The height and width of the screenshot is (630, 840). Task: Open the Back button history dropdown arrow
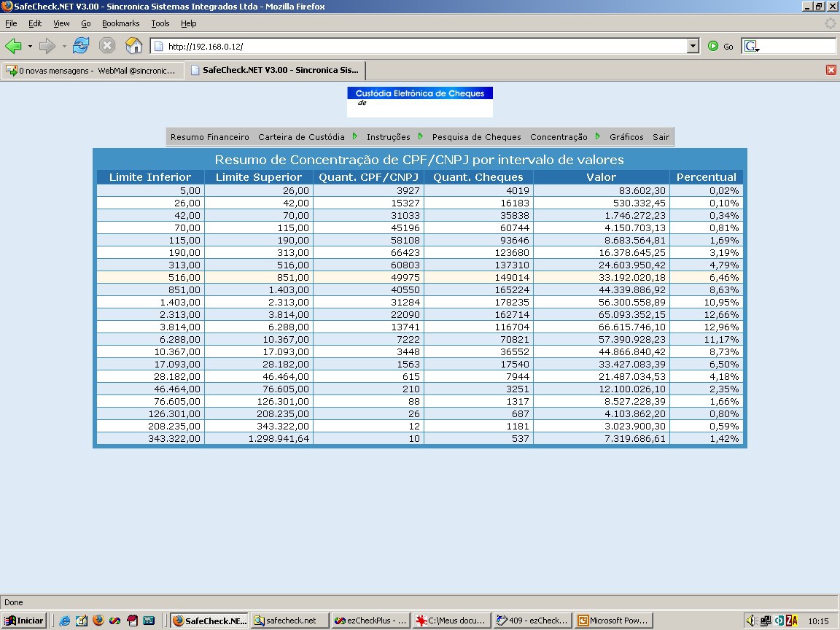(x=30, y=46)
